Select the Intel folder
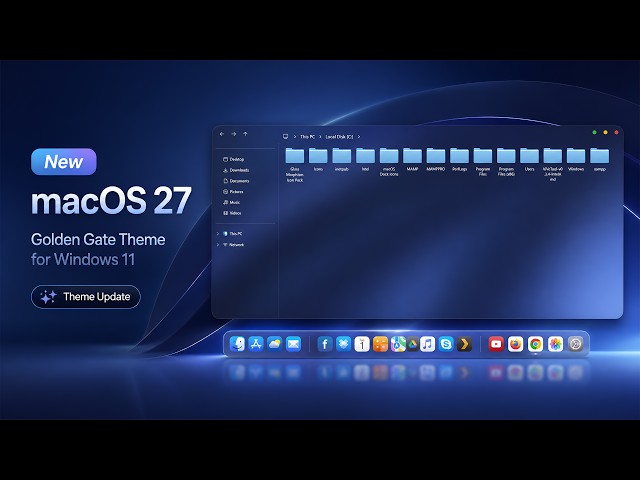Viewport: 640px width, 480px height. [x=365, y=160]
